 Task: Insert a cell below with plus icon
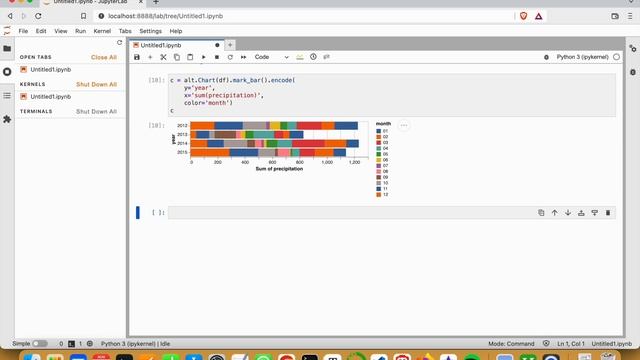(x=150, y=57)
